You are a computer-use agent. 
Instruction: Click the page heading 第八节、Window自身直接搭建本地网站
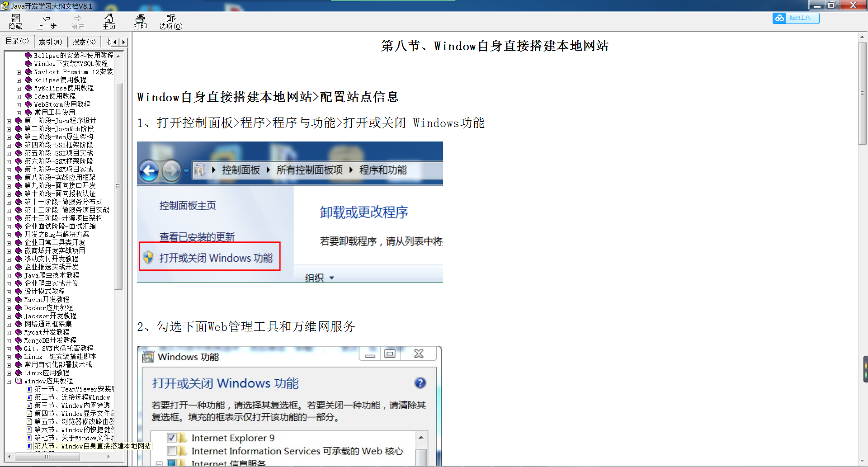[495, 46]
